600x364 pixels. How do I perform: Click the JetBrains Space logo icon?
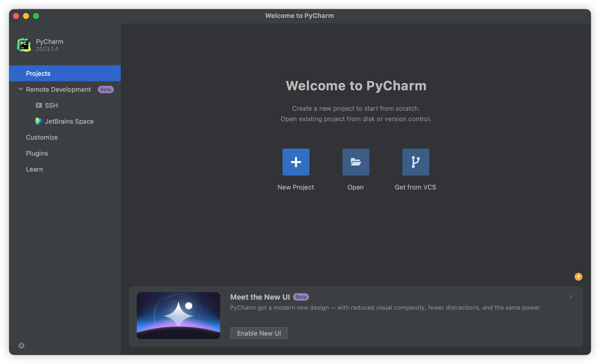39,121
